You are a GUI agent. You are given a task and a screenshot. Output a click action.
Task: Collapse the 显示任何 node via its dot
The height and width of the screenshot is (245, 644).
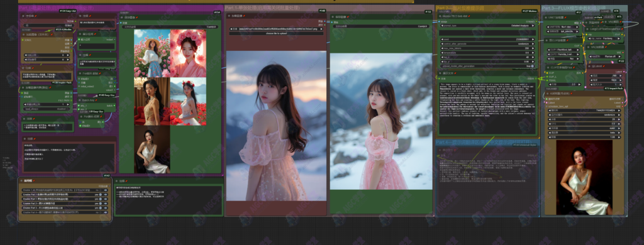tap(80, 34)
